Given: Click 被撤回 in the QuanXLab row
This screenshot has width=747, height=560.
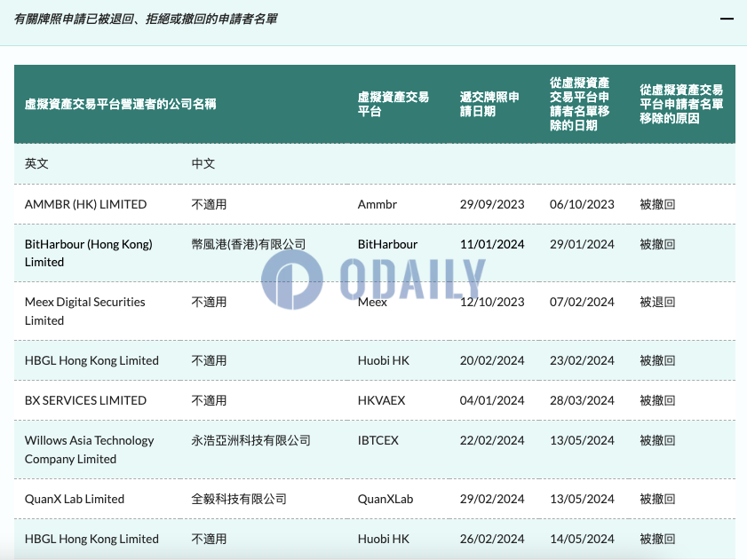Looking at the screenshot, I should pos(657,499).
